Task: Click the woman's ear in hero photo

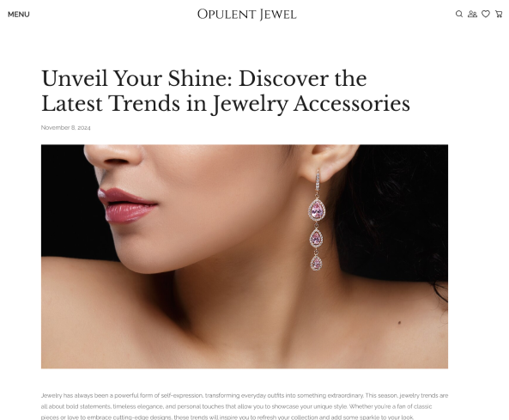Action: click(x=328, y=162)
